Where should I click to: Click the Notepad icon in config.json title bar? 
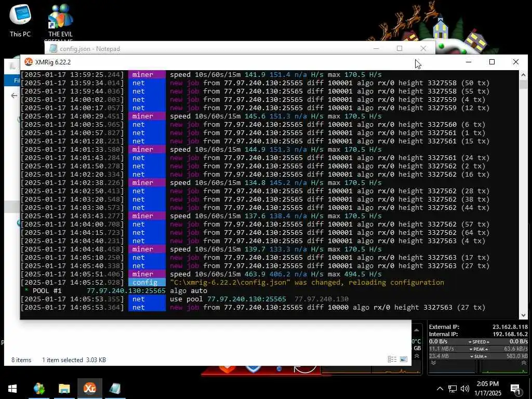pyautogui.click(x=53, y=48)
